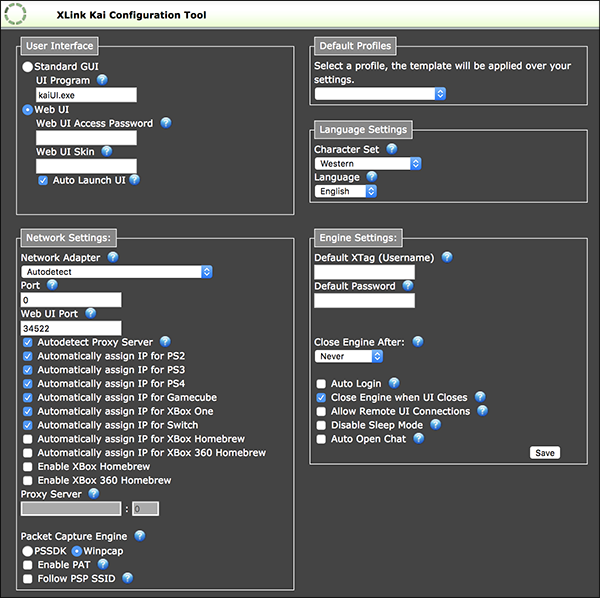600x598 pixels.
Task: Enable the Auto Login checkbox
Action: coord(321,384)
